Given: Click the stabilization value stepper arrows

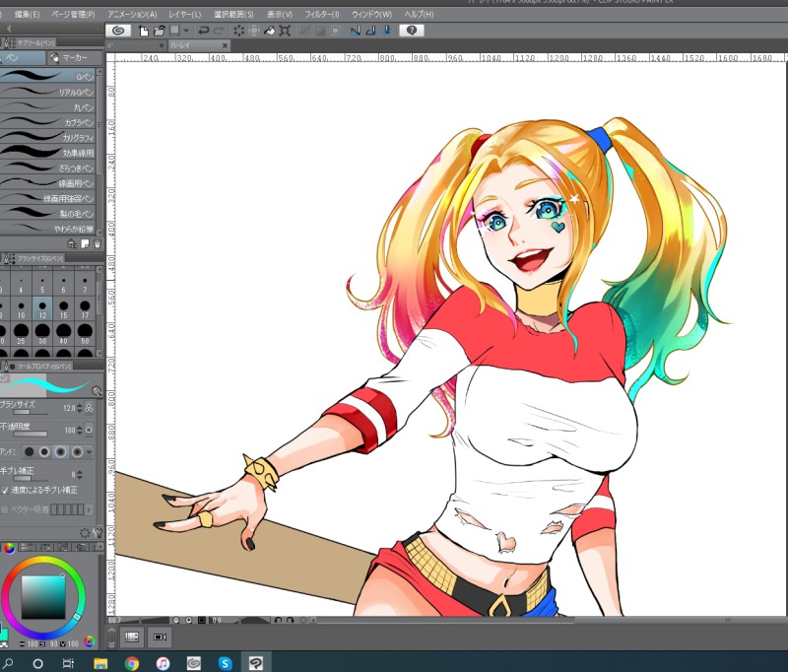Looking at the screenshot, I should (x=80, y=475).
